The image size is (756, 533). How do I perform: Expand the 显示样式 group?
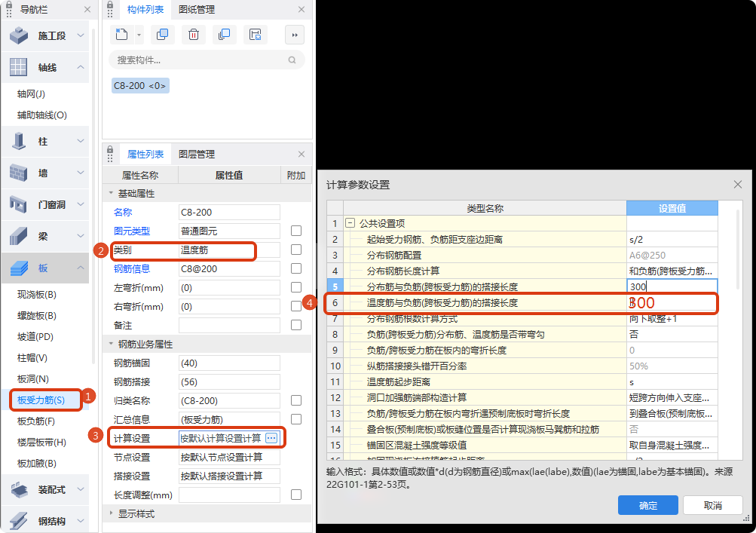click(x=111, y=513)
